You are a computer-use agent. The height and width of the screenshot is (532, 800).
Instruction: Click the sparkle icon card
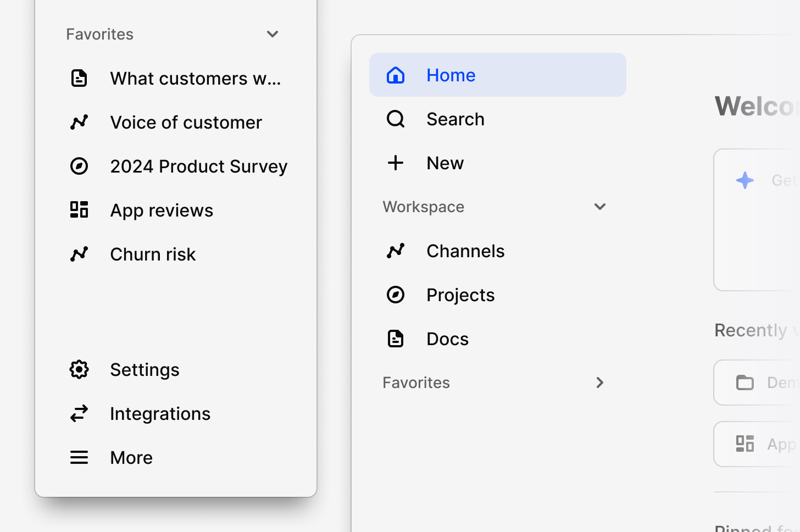pos(745,180)
